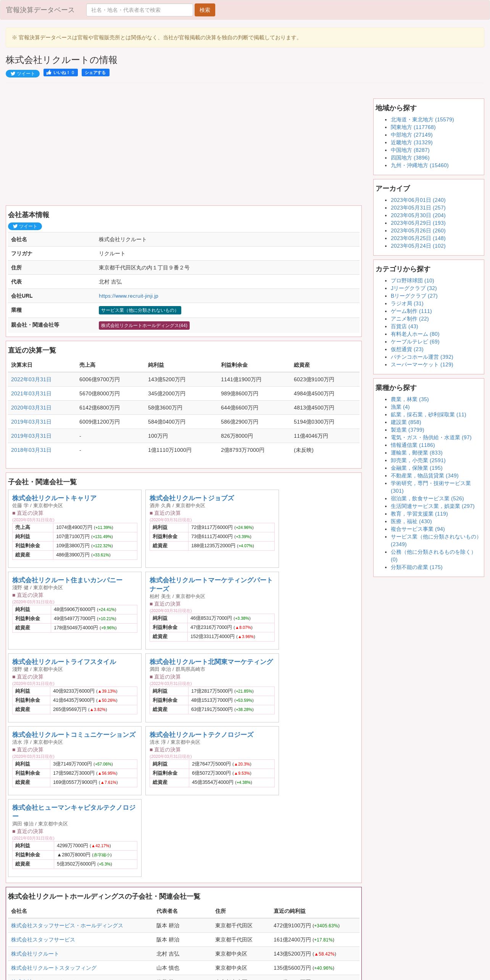Open 株式会社リクルートジョブズ subsidiary page
Screen dimensions: 490x980
[192, 498]
